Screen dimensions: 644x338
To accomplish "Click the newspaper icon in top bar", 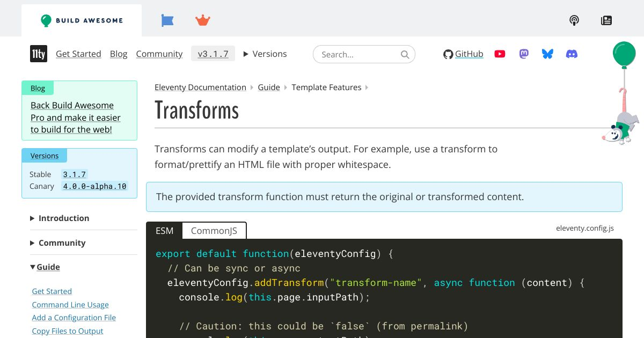I will (606, 20).
